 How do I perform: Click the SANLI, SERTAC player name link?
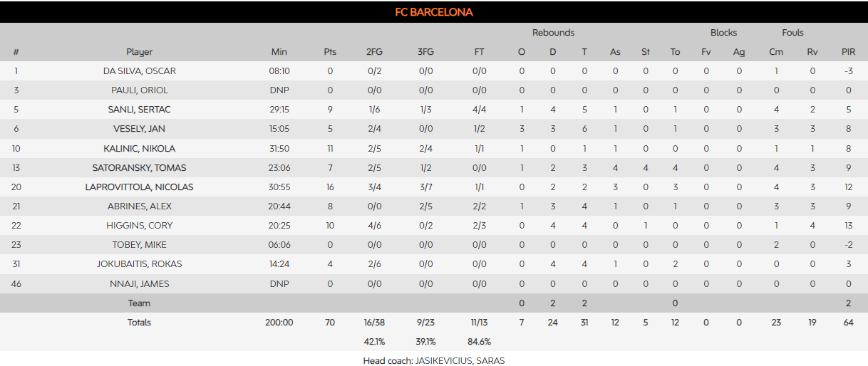[139, 110]
